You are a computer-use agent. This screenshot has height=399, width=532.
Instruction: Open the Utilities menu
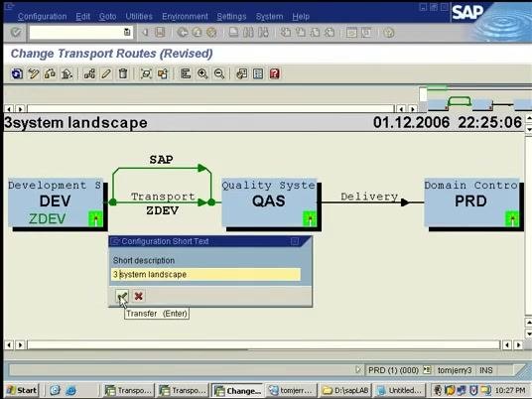point(139,16)
